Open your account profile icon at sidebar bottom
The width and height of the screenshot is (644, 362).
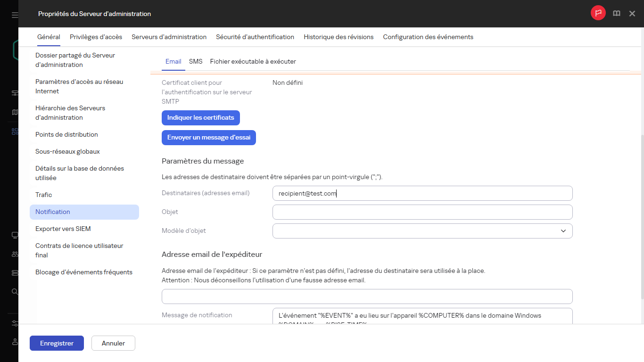[14, 342]
